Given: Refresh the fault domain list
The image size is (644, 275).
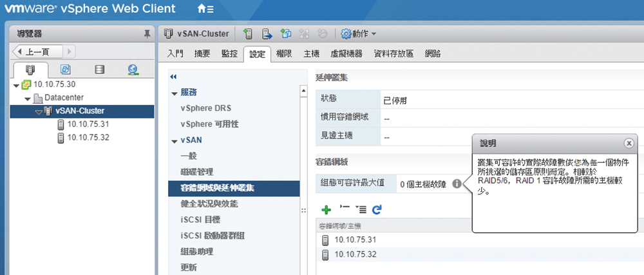Looking at the screenshot, I should point(377,210).
